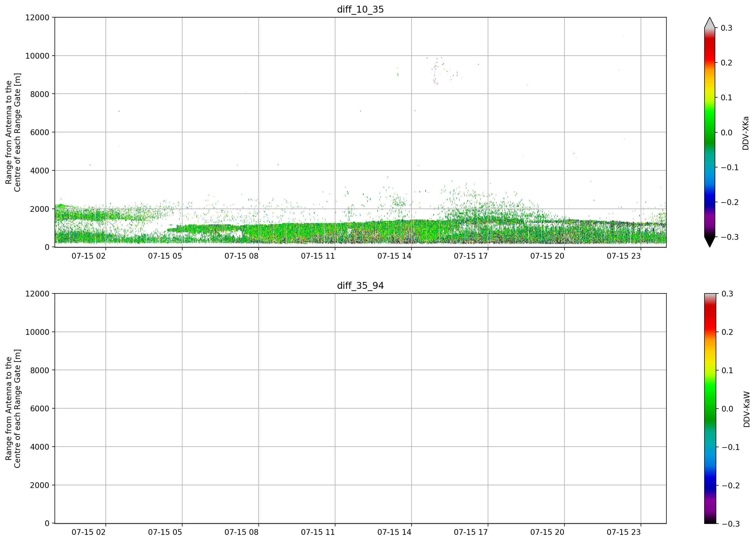Click the DDV-XKa colorbar label
This screenshot has height=542, width=756.
[x=746, y=133]
